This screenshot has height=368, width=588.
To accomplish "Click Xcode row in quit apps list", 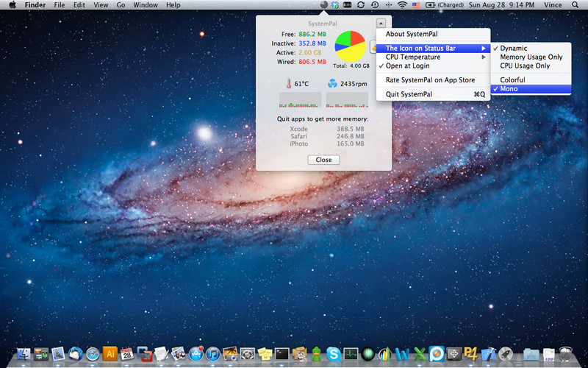I will coord(326,129).
